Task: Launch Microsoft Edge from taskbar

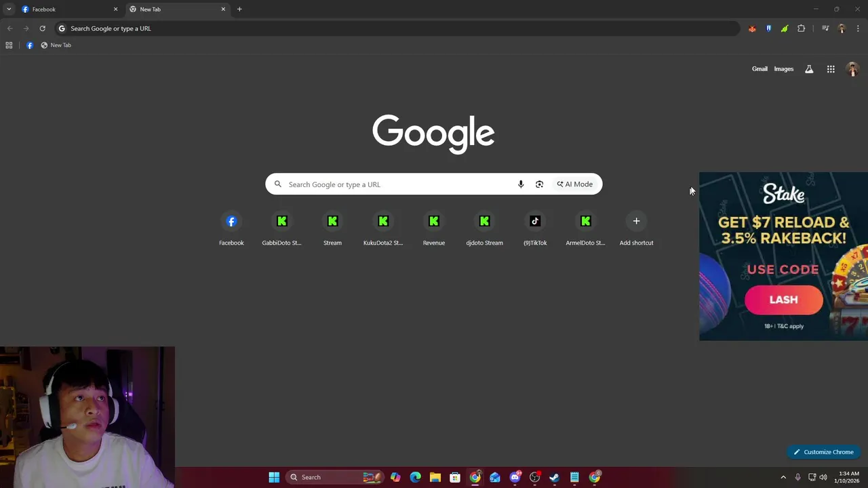Action: 415,477
